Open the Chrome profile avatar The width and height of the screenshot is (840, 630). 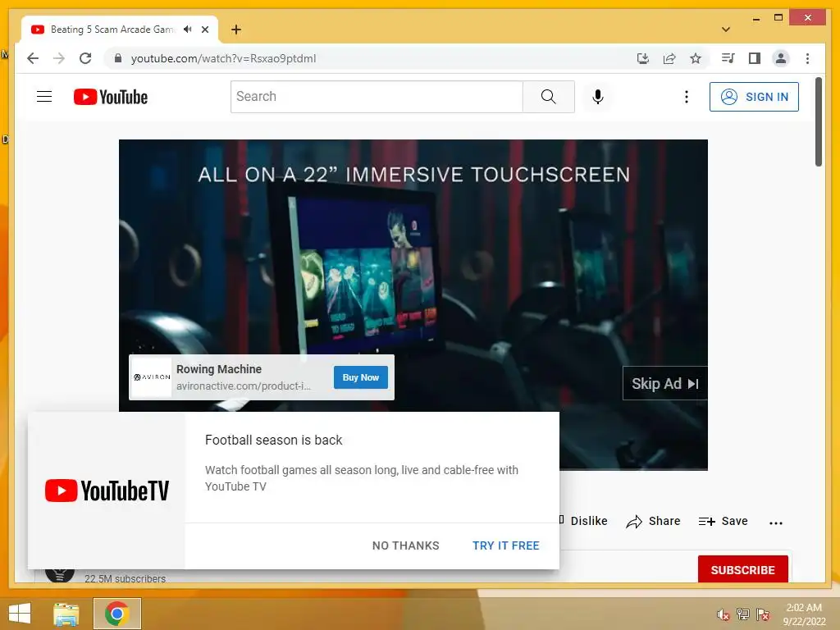pyautogui.click(x=781, y=58)
